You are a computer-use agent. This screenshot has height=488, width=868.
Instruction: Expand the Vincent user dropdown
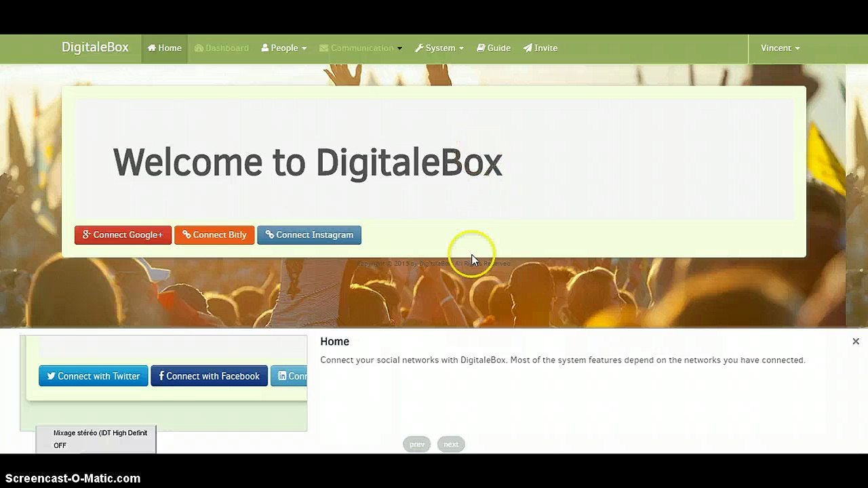780,48
